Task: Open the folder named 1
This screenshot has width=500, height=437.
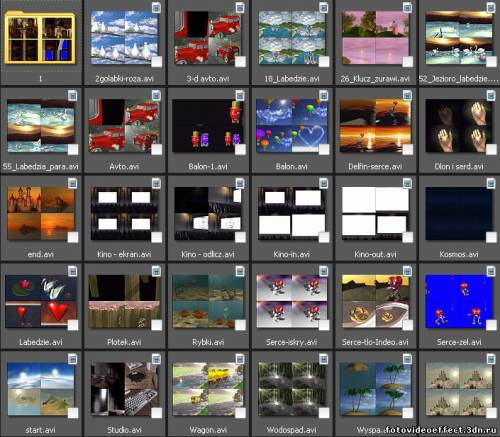Action: [x=40, y=37]
